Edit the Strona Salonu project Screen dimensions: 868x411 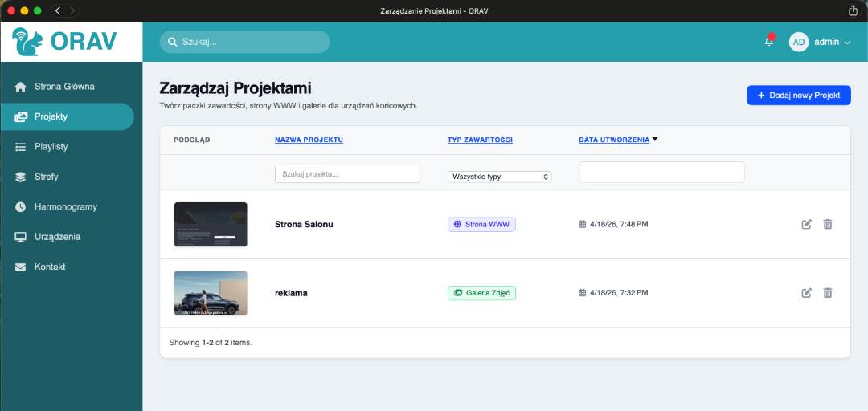tap(807, 225)
